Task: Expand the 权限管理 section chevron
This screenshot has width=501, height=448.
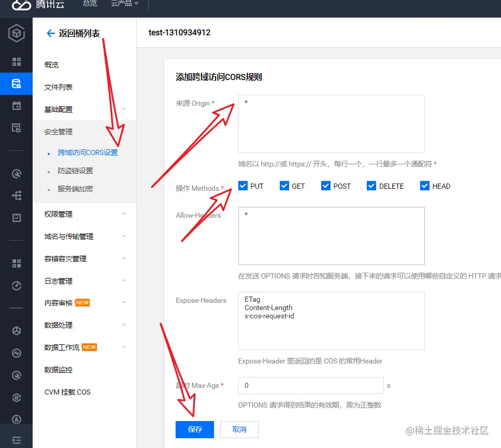Action: [124, 214]
